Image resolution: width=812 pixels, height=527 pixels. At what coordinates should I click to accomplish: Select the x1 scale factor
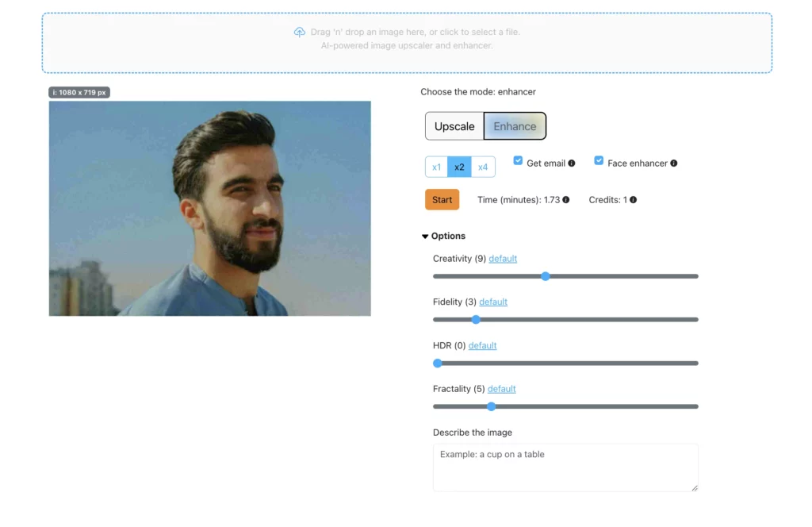coord(436,167)
